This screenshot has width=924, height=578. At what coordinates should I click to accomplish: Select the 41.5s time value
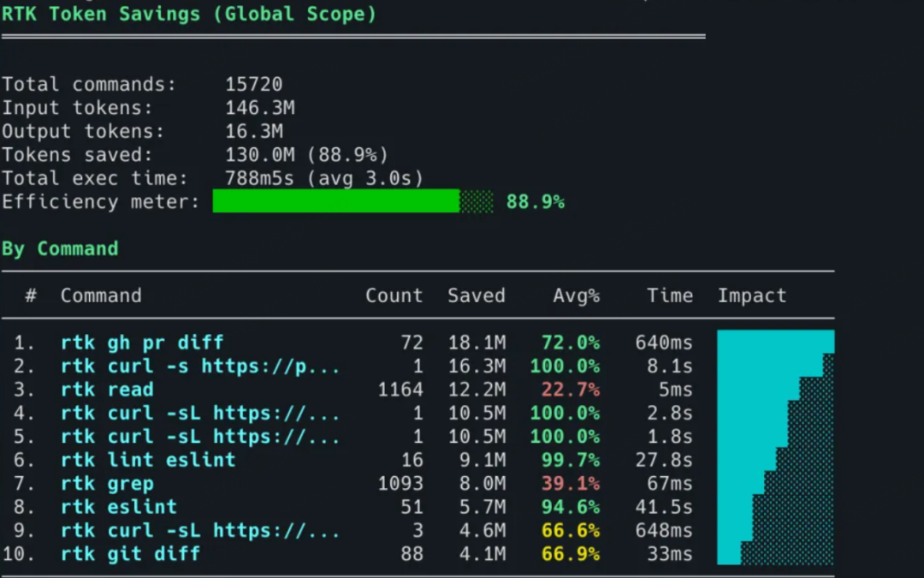click(664, 507)
